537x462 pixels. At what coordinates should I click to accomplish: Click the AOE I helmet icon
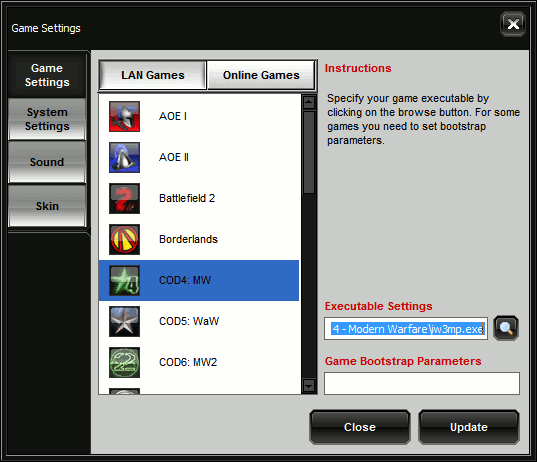pyautogui.click(x=124, y=116)
